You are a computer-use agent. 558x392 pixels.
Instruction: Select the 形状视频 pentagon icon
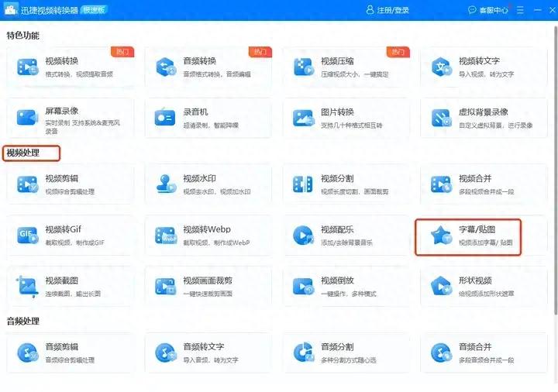click(441, 287)
